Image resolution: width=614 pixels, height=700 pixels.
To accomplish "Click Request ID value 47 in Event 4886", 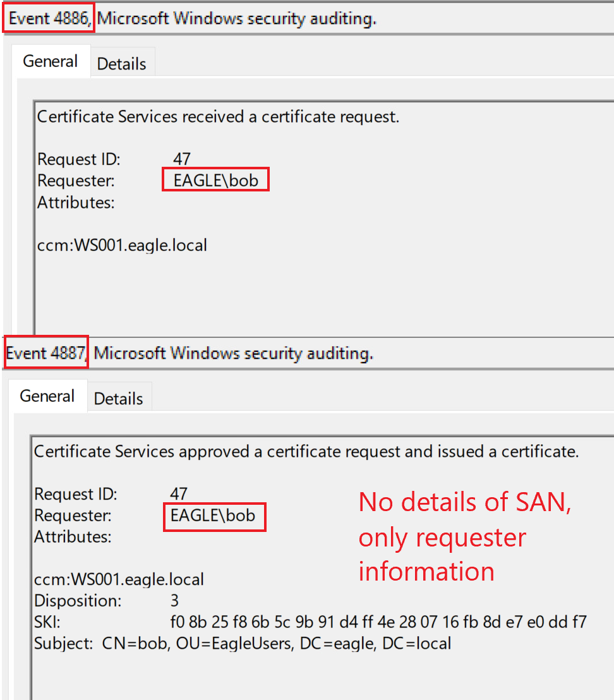I will point(182,159).
